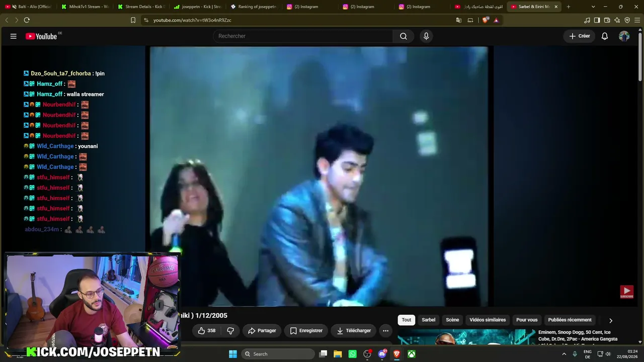Open the three-dot more actions menu
This screenshot has width=644, height=362.
point(385,331)
